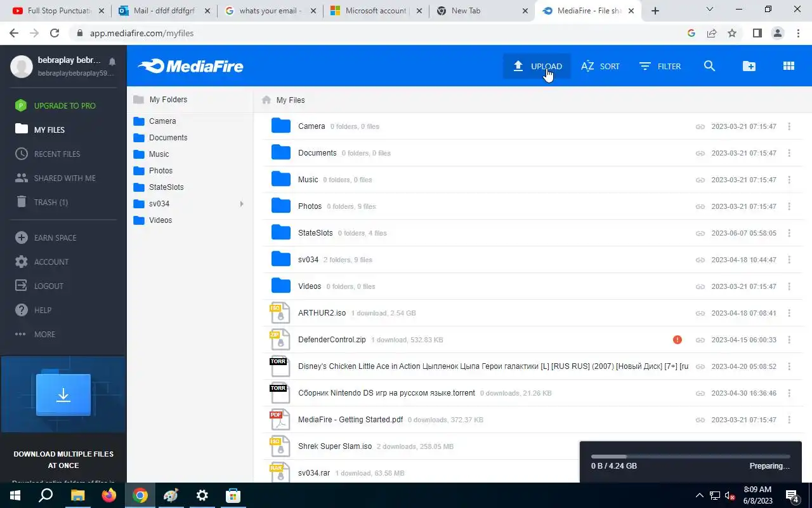812x508 pixels.
Task: Click the MediaFire logo
Action: (190, 66)
